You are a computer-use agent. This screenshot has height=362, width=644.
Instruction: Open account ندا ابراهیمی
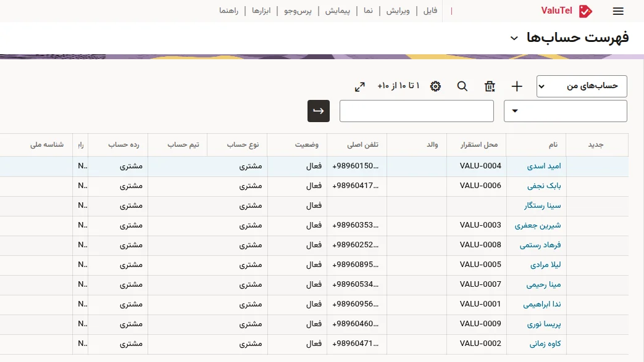point(542,304)
